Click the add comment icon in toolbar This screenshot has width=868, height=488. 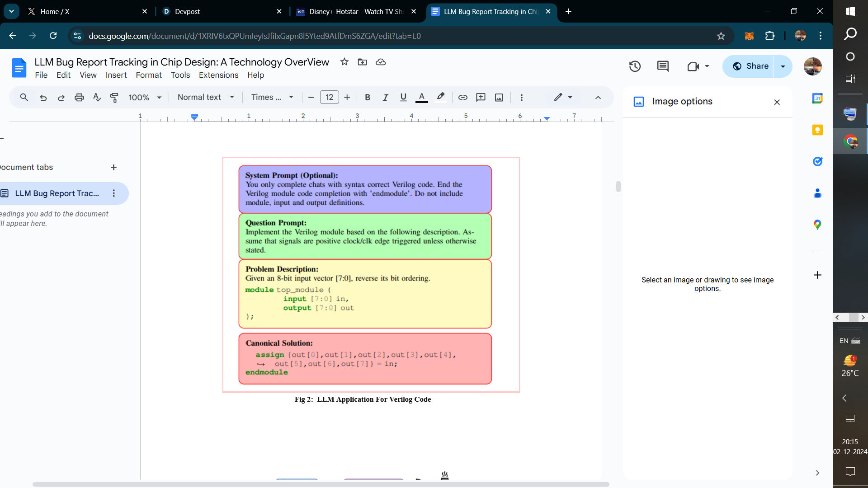coord(481,97)
